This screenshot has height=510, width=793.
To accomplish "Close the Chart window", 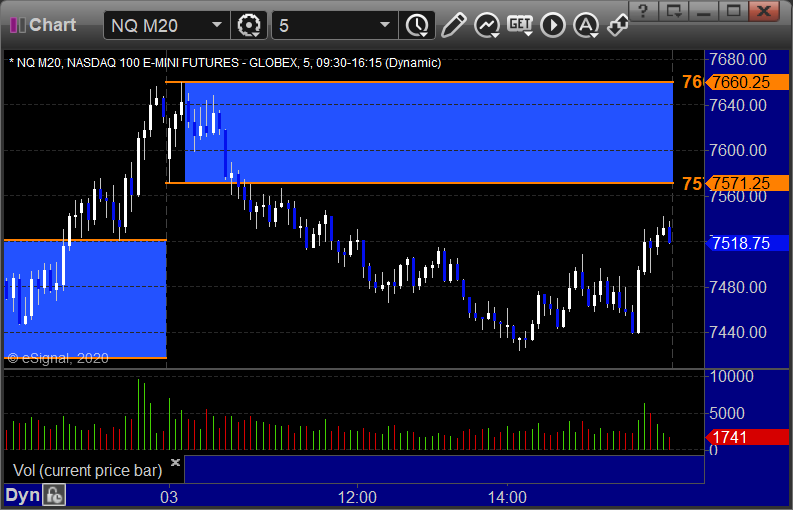I will click(x=764, y=10).
